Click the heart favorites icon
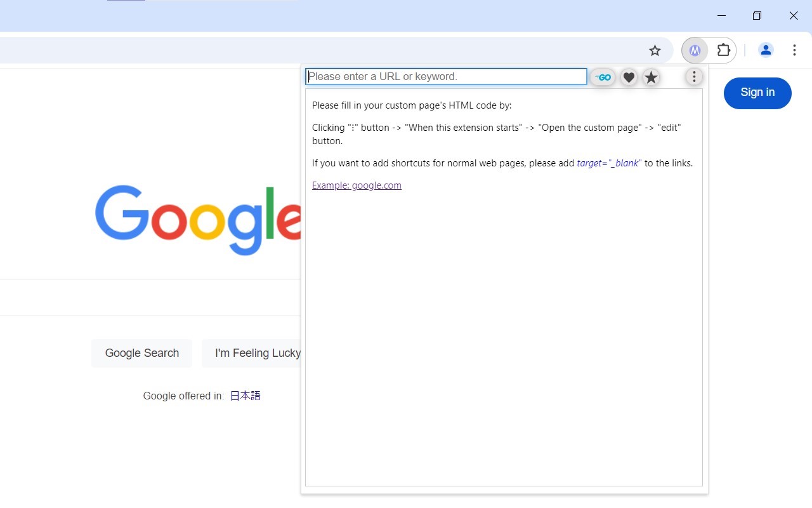 point(628,77)
